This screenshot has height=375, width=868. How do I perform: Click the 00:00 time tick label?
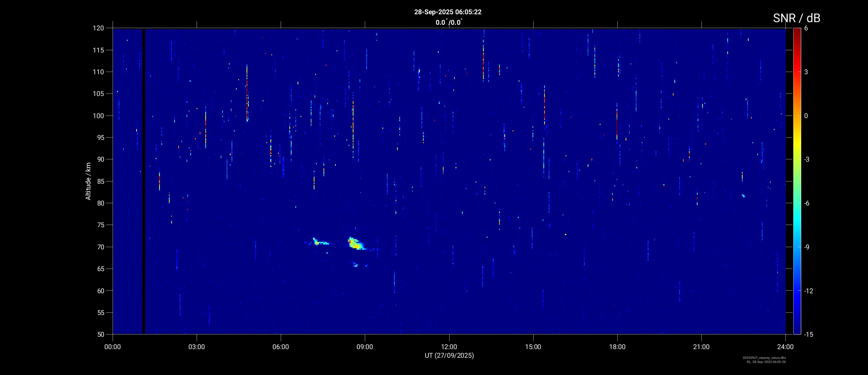coord(113,347)
